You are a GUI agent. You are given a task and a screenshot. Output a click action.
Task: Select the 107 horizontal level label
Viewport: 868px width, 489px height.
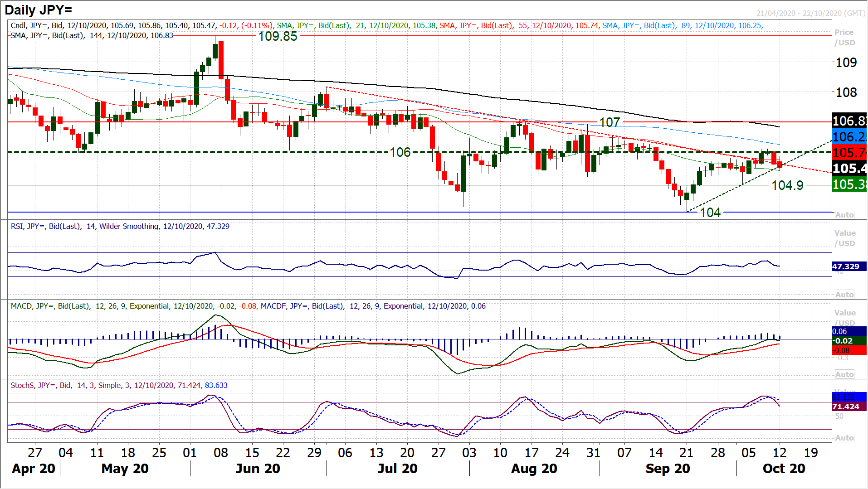pos(610,122)
